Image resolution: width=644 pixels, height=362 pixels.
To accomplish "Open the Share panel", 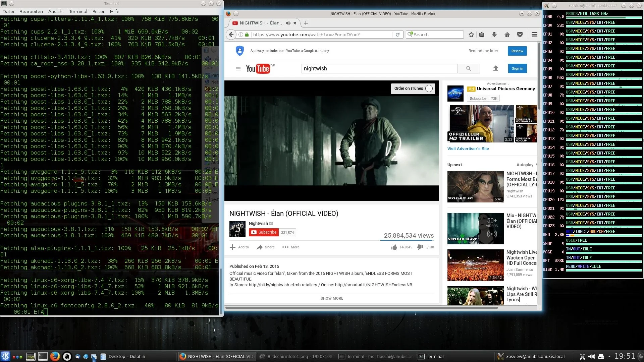I will (x=266, y=247).
